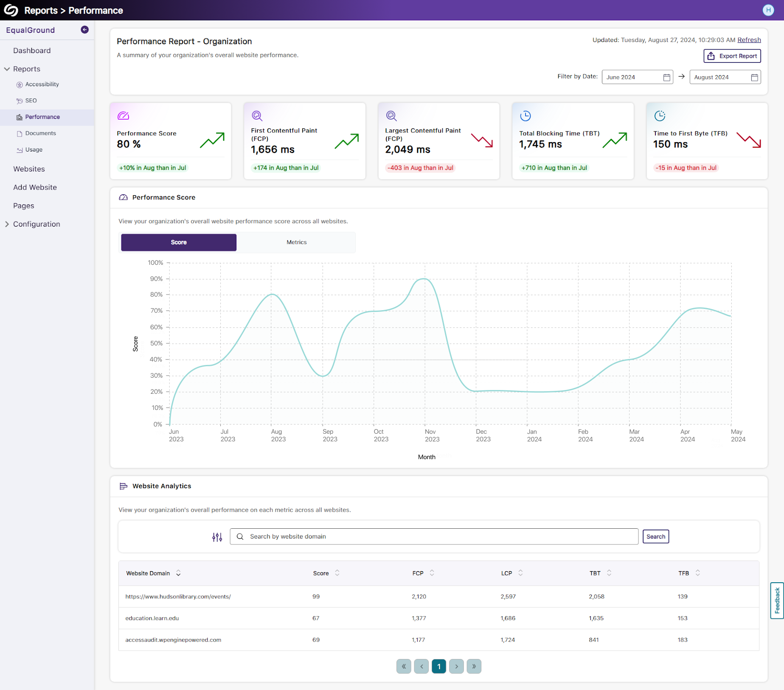Screen dimensions: 784x690
Task: Click the Export Report button
Action: coord(732,56)
